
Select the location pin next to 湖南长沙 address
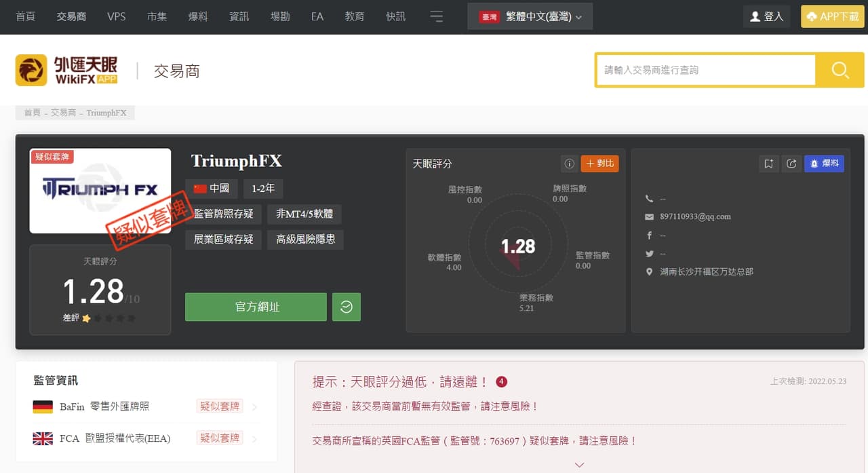pos(648,271)
